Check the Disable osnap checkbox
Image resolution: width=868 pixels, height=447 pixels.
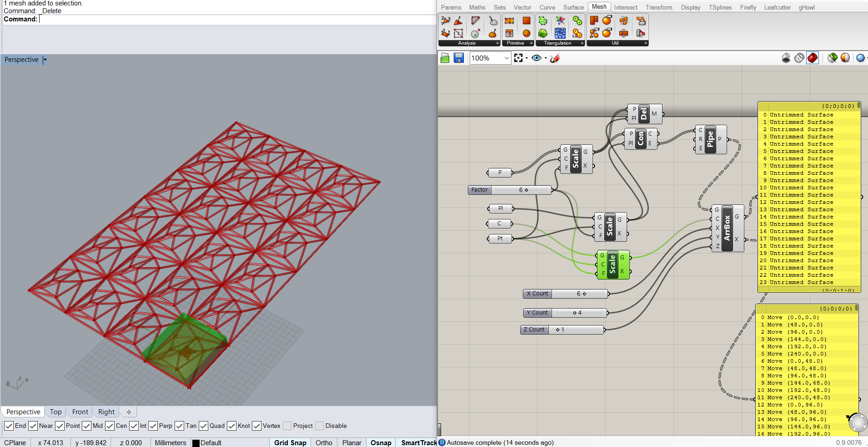pos(319,426)
